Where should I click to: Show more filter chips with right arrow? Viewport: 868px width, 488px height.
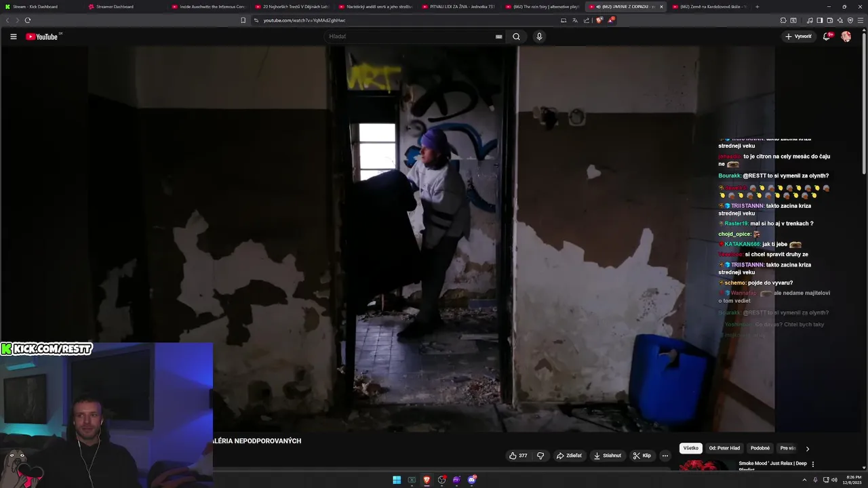pos(807,449)
